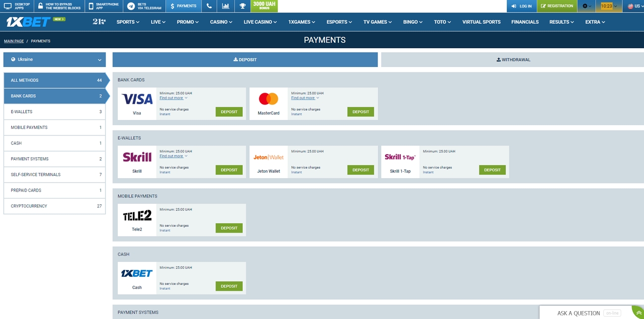Image resolution: width=644 pixels, height=319 pixels.
Task: Click Deposit for Visa
Action: [229, 112]
